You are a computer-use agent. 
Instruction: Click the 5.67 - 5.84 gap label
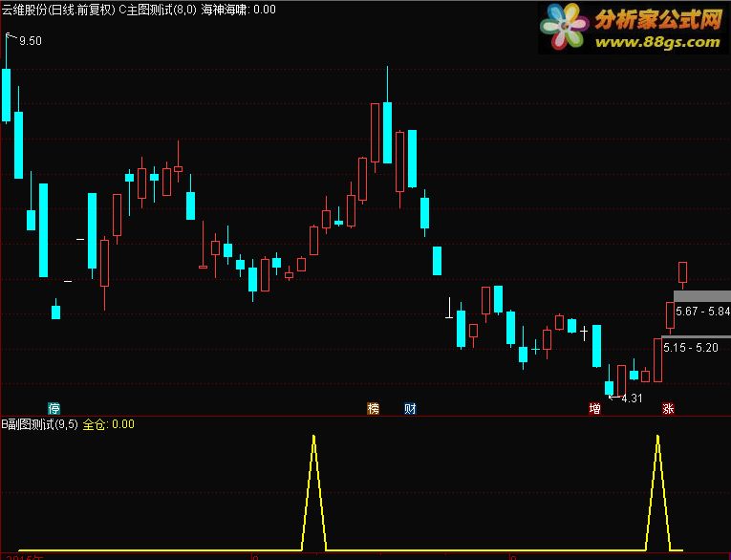click(x=702, y=311)
